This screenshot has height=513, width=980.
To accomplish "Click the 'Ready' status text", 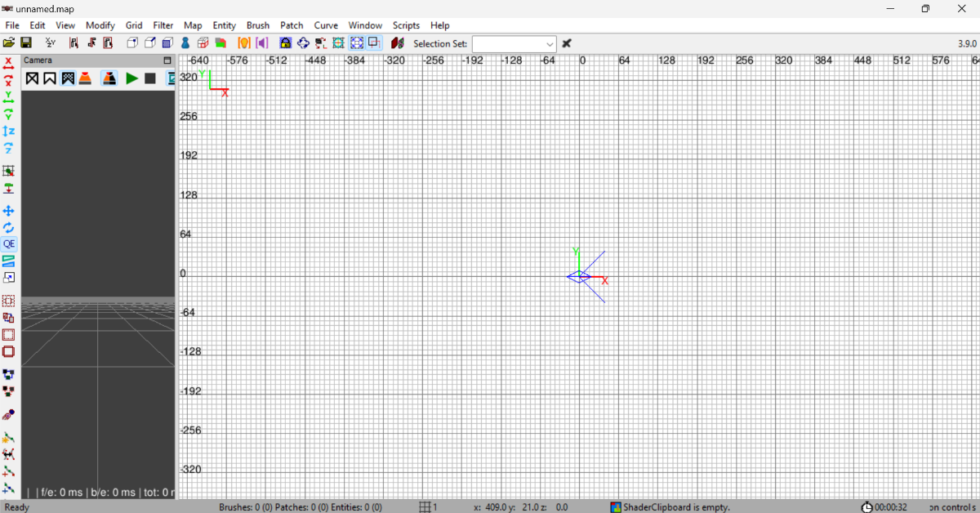I will (x=16, y=507).
